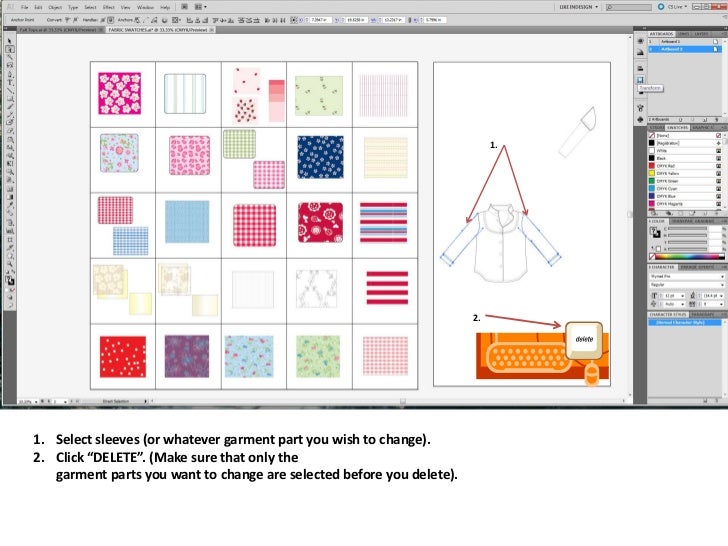Expand Arrange Documents dropdown arrow
The height and width of the screenshot is (546, 728).
click(205, 7)
